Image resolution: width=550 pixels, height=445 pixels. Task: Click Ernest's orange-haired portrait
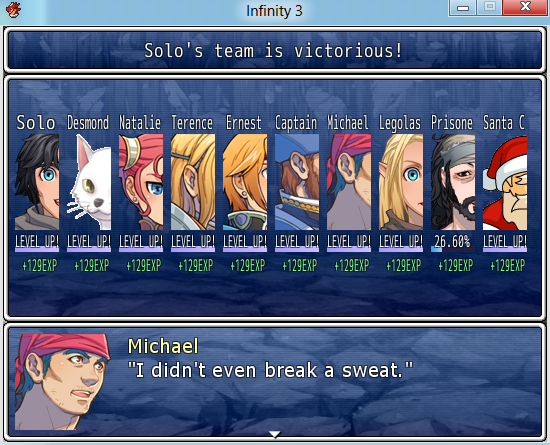[245, 182]
